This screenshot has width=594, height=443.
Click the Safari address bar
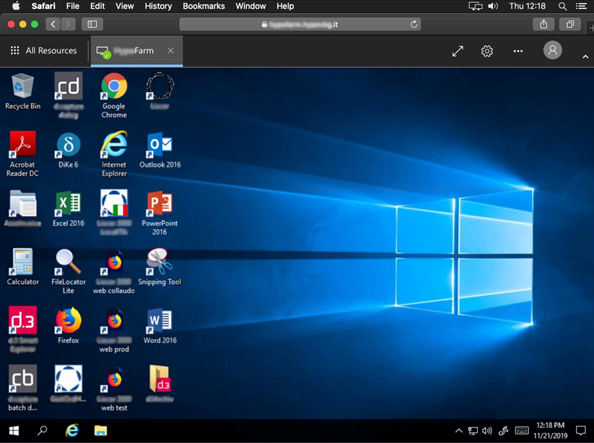pyautogui.click(x=300, y=24)
